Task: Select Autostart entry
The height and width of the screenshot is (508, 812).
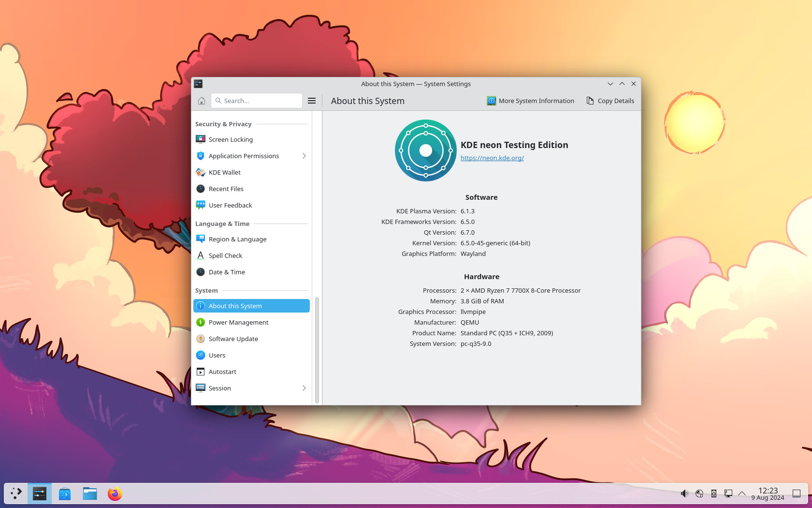Action: tap(251, 372)
